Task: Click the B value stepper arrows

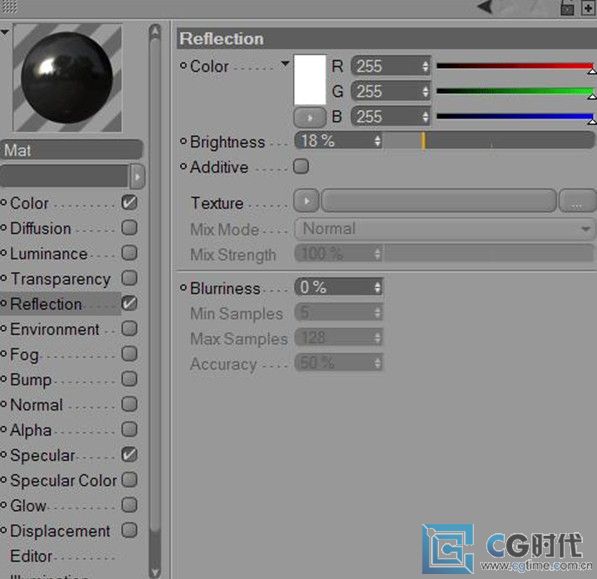Action: (425, 116)
